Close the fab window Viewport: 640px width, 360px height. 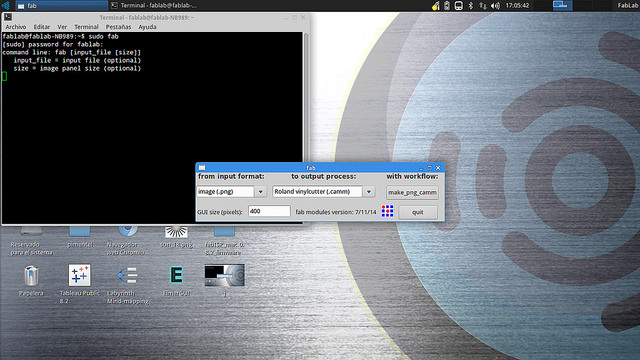[438, 168]
